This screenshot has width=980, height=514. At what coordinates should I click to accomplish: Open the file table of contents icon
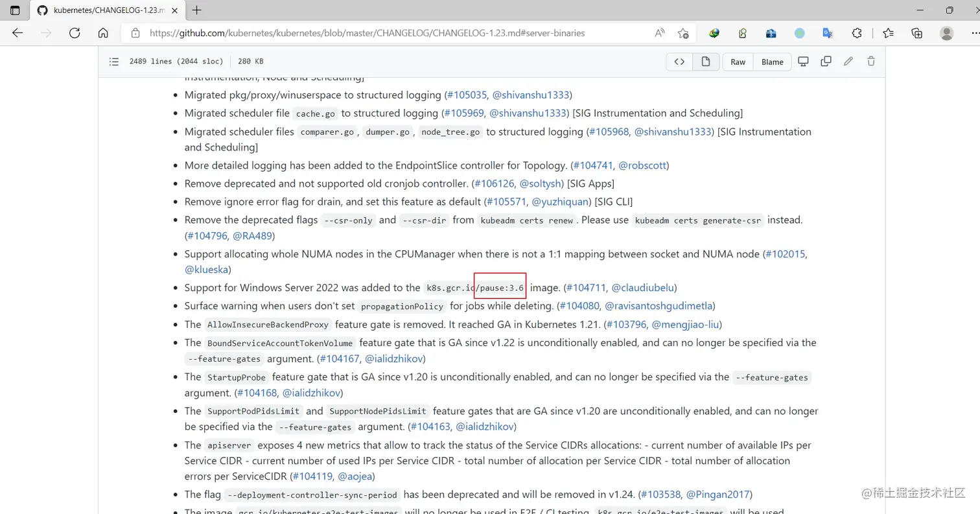point(114,62)
